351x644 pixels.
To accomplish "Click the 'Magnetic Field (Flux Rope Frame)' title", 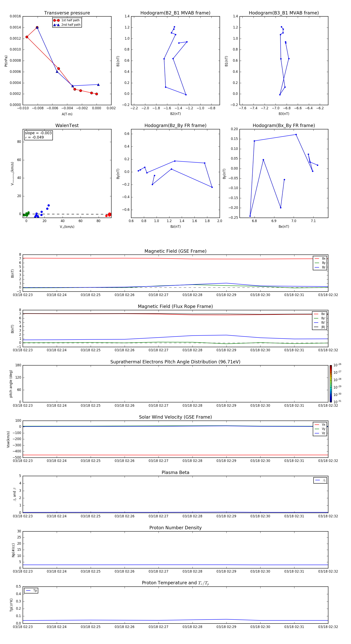I will point(175,307).
